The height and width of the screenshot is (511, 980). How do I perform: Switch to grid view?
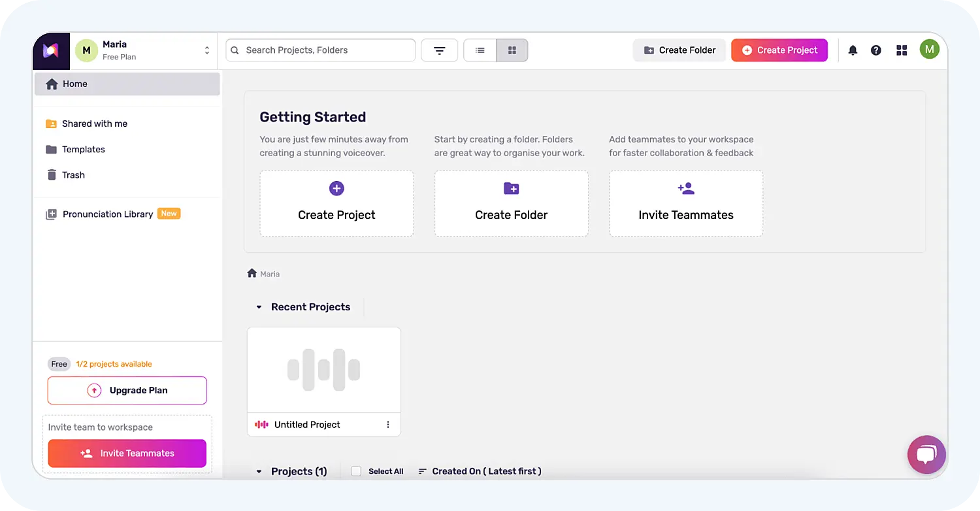click(512, 50)
